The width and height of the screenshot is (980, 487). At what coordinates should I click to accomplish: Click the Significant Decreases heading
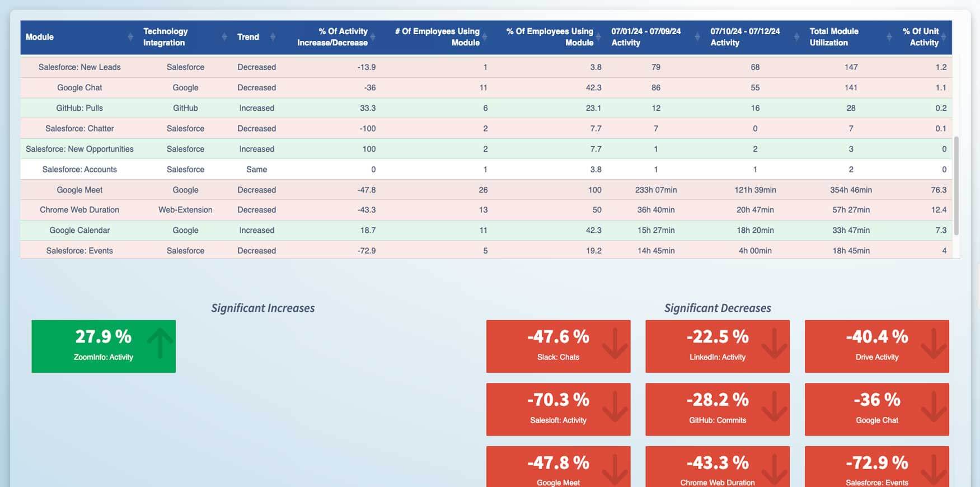[x=718, y=308]
